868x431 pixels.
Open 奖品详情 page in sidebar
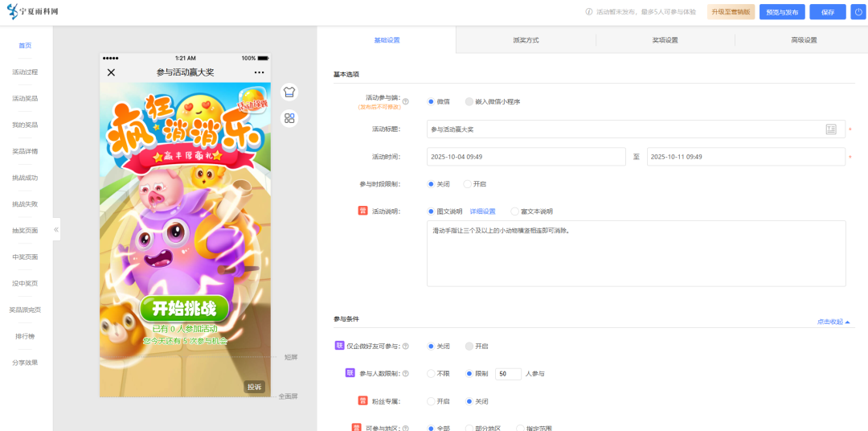click(25, 151)
